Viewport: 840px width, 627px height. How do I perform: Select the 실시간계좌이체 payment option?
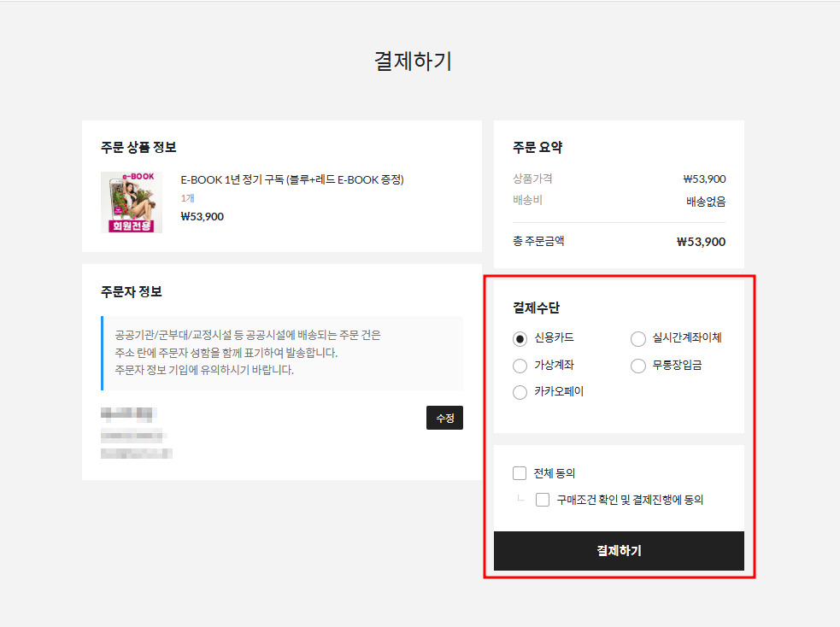pyautogui.click(x=637, y=339)
